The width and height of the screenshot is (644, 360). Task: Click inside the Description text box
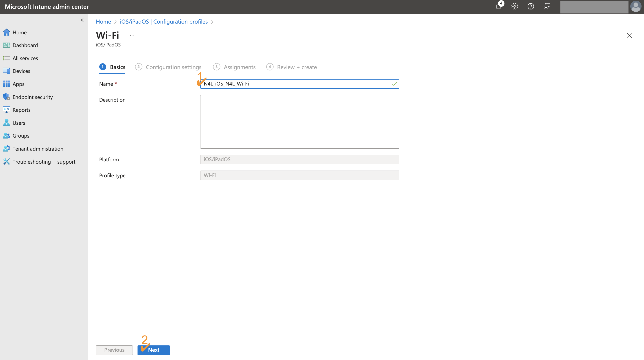(299, 122)
